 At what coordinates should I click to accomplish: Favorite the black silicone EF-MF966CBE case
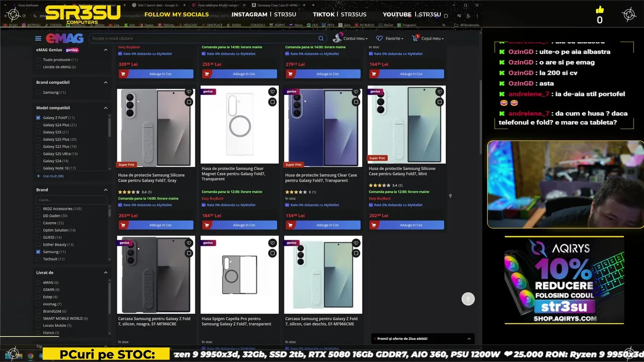coord(189,243)
